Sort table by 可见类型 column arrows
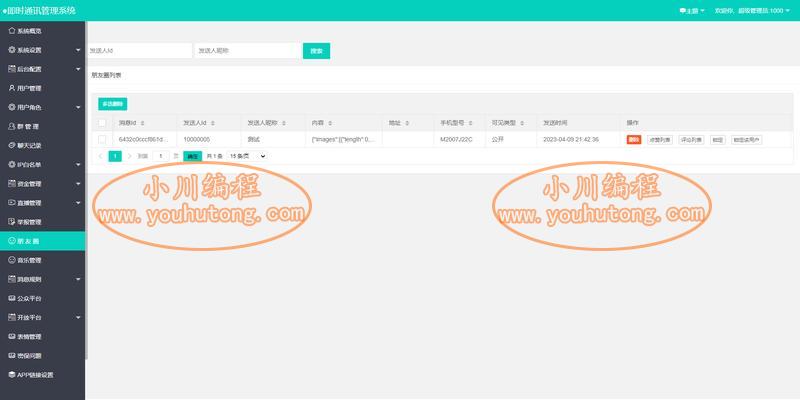 (x=521, y=123)
